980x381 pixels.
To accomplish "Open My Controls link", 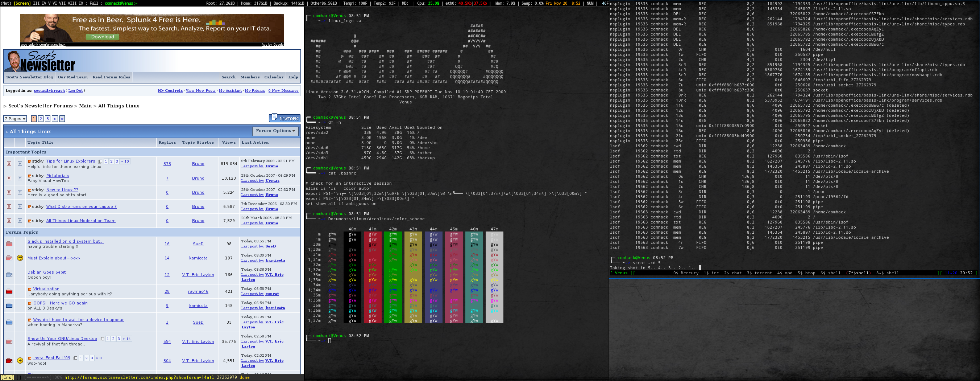I will point(170,91).
